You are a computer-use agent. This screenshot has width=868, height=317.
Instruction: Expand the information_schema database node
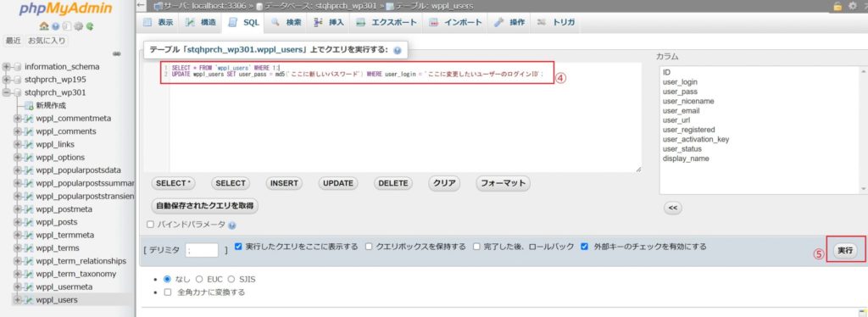(x=7, y=66)
